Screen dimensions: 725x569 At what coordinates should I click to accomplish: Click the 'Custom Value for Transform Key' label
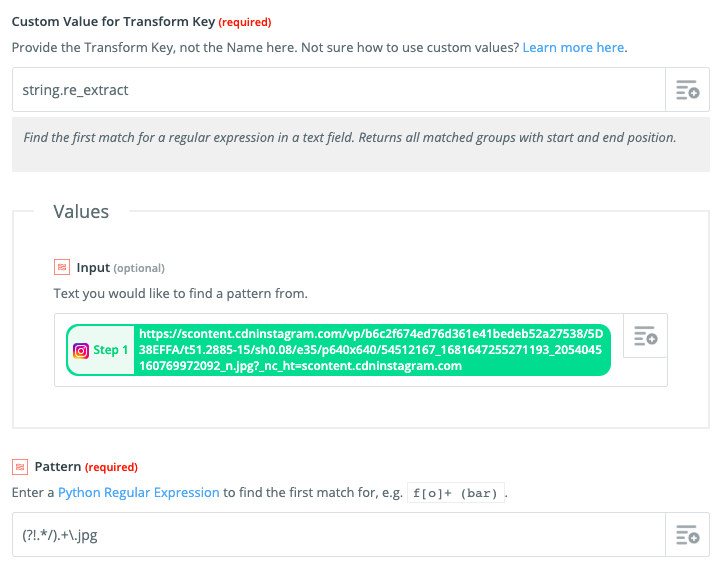tap(113, 22)
